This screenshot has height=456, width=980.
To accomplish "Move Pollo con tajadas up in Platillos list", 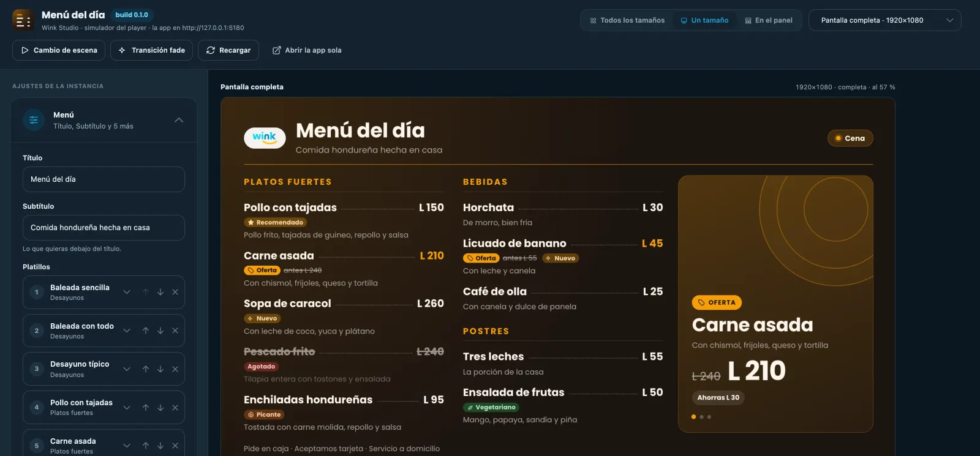I will [146, 408].
